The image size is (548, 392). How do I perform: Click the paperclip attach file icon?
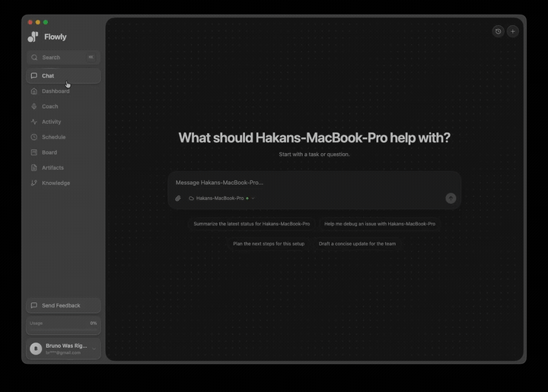[178, 199]
